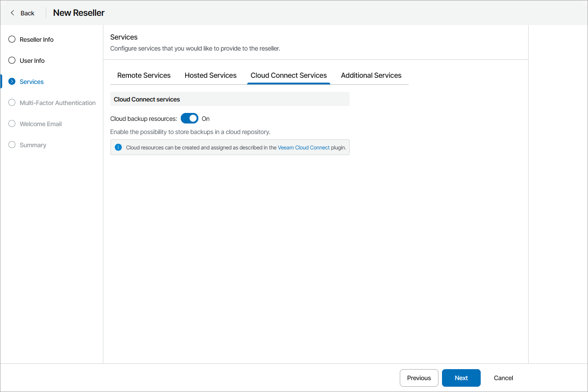588x392 pixels.
Task: Click the info icon in the notice banner
Action: tap(118, 147)
